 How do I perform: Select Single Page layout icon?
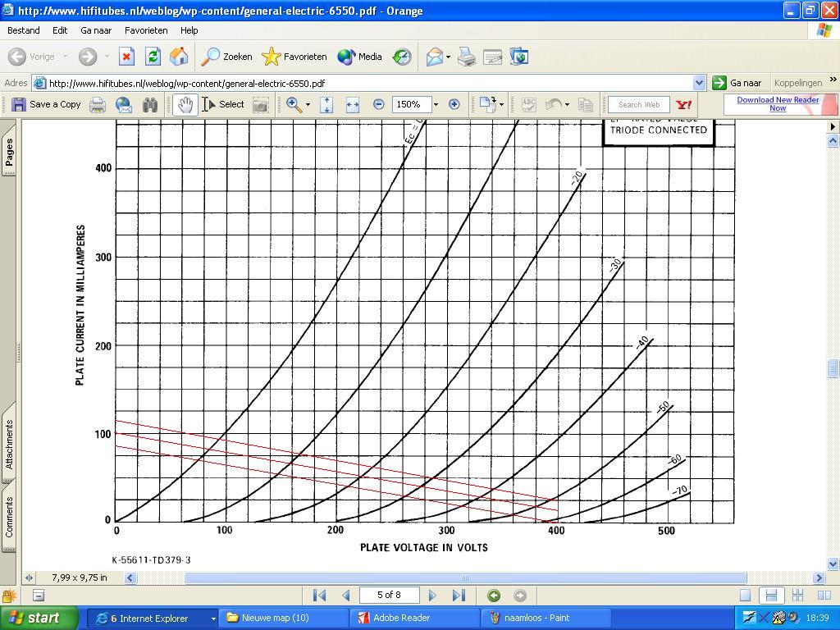pyautogui.click(x=745, y=596)
